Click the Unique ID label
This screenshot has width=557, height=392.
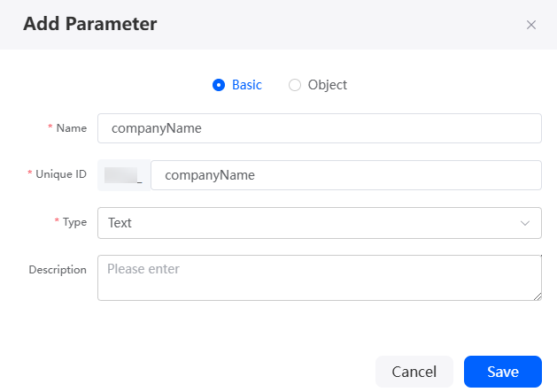pyautogui.click(x=61, y=174)
